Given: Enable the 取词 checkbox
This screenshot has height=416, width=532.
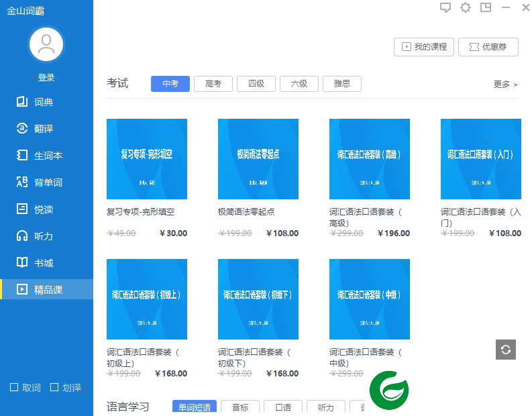Looking at the screenshot, I should click(x=14, y=387).
